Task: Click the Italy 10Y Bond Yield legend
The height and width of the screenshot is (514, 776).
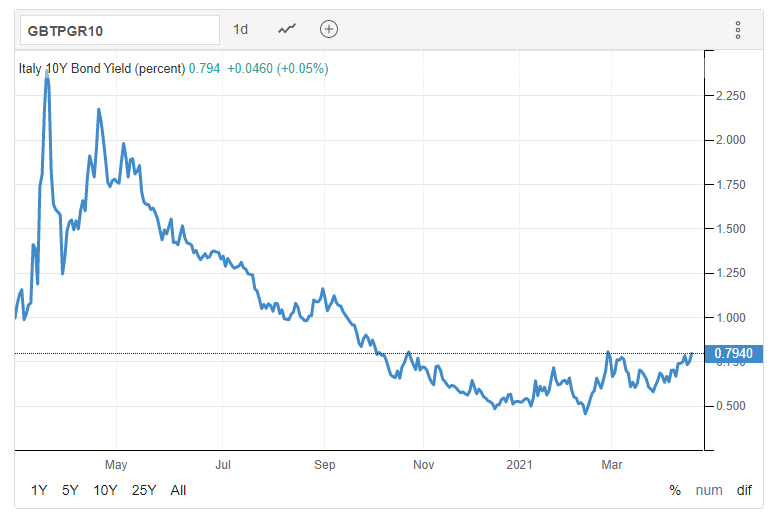Action: [102, 68]
